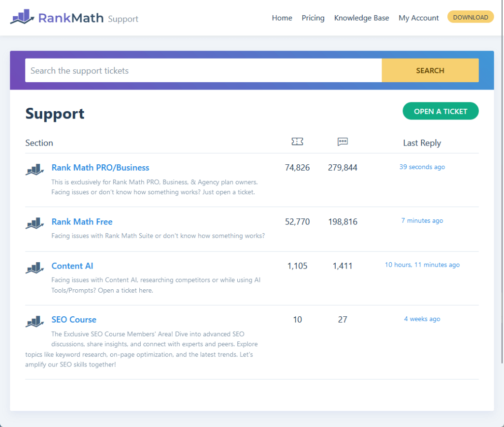This screenshot has width=504, height=427.
Task: Click the page vertical scrollbar
Action: pos(503,182)
